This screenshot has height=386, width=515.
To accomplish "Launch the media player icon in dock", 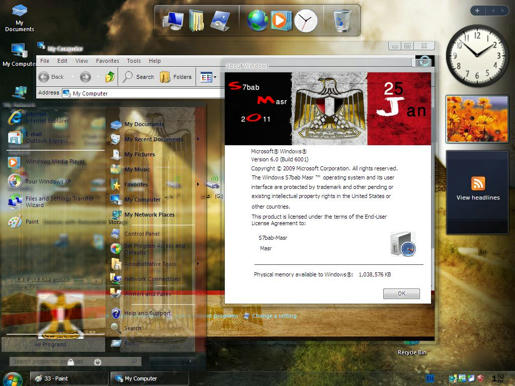I will coord(281,21).
